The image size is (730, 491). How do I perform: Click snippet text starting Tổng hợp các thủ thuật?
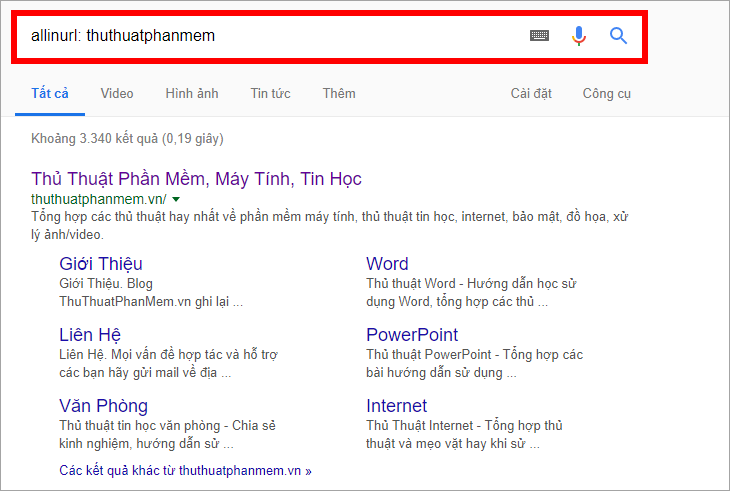(330, 225)
